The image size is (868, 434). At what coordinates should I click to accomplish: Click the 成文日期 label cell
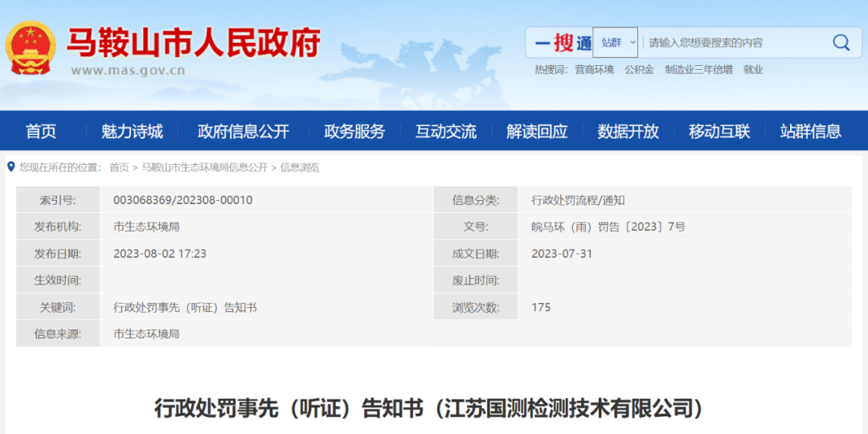tap(476, 253)
